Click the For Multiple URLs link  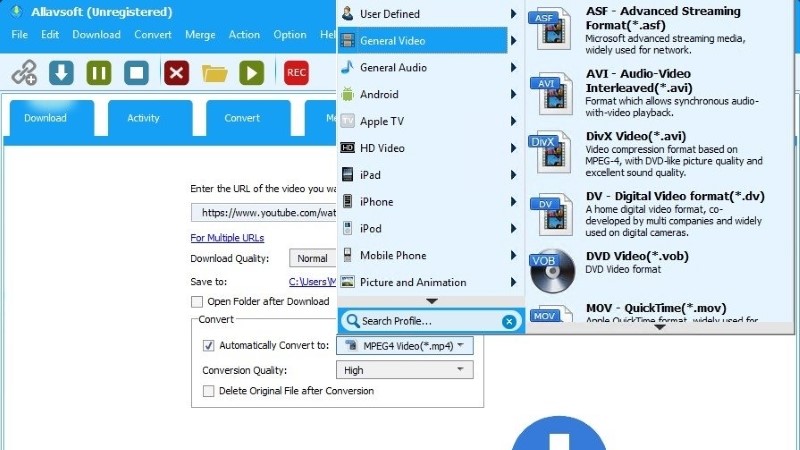[227, 238]
